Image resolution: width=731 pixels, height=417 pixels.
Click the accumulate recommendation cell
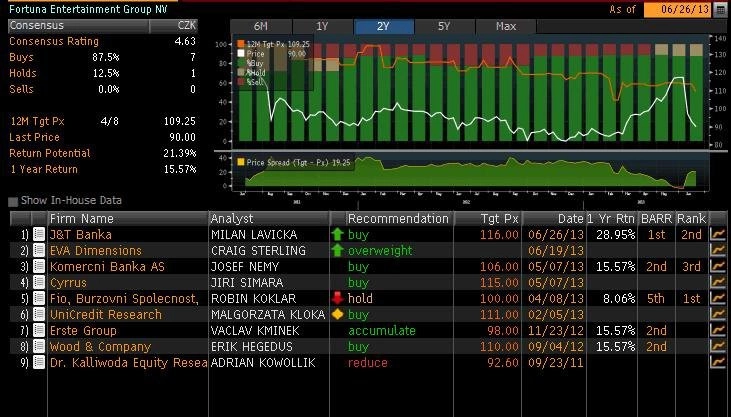(x=382, y=330)
